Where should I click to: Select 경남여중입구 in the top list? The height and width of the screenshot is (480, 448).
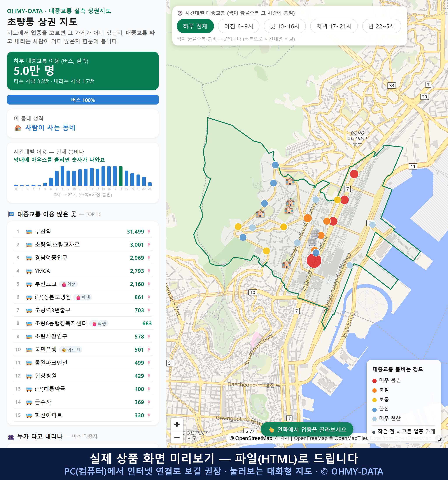pyautogui.click(x=83, y=258)
